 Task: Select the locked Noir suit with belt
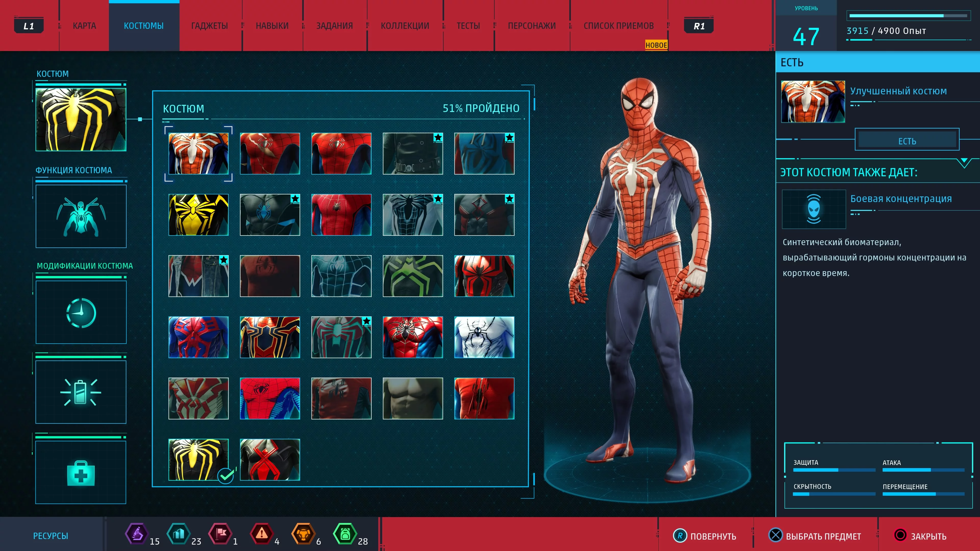(x=413, y=154)
